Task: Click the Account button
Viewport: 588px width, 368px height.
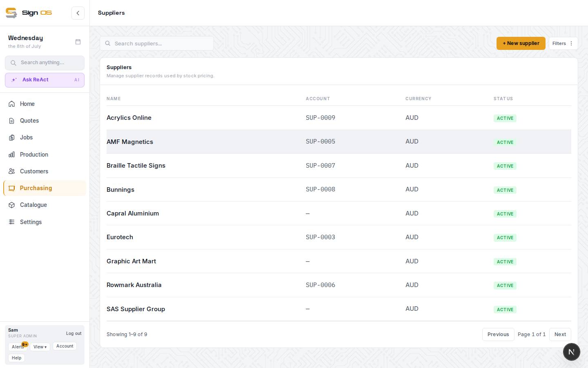Action: (x=65, y=346)
